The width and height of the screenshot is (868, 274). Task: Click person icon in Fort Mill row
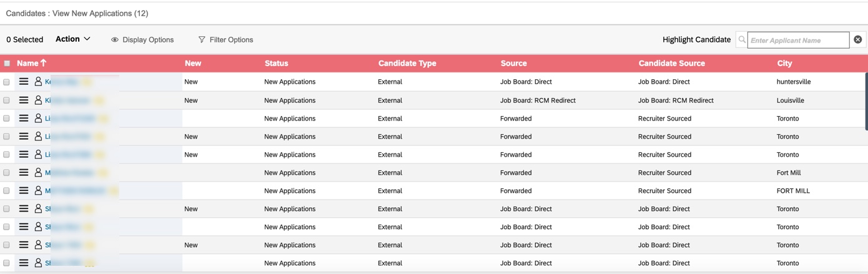click(x=38, y=173)
